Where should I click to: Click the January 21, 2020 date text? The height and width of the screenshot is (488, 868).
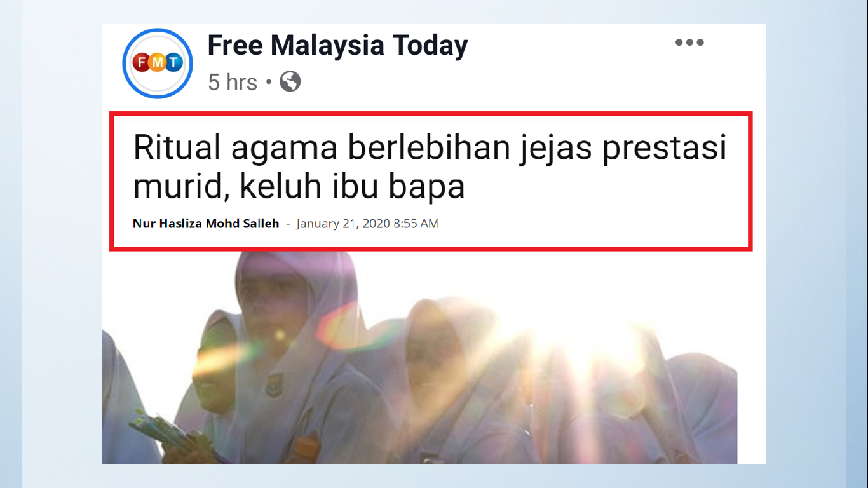367,224
